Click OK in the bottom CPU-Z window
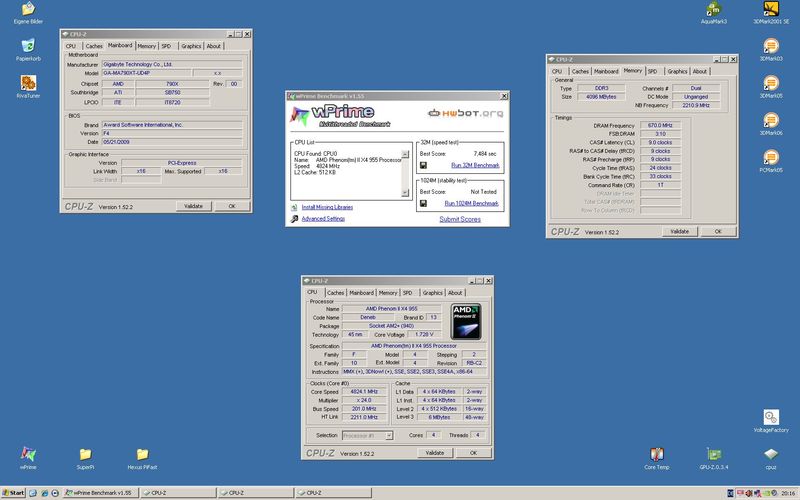This screenshot has width=800, height=500. coord(473,453)
